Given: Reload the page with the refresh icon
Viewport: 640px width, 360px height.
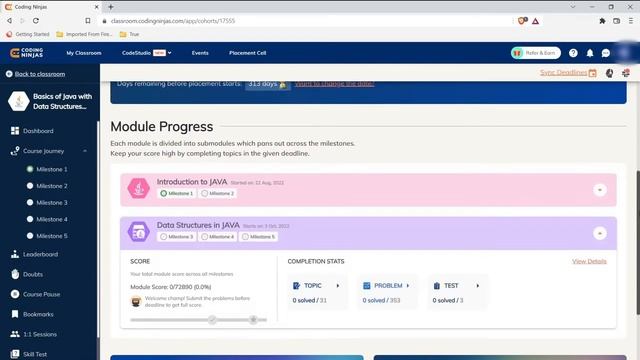Looking at the screenshot, I should click(36, 20).
